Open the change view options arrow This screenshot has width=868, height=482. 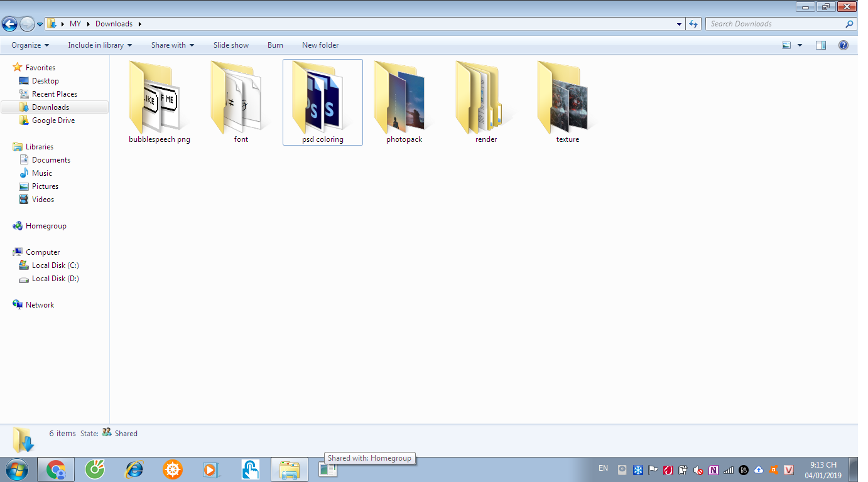coord(800,45)
